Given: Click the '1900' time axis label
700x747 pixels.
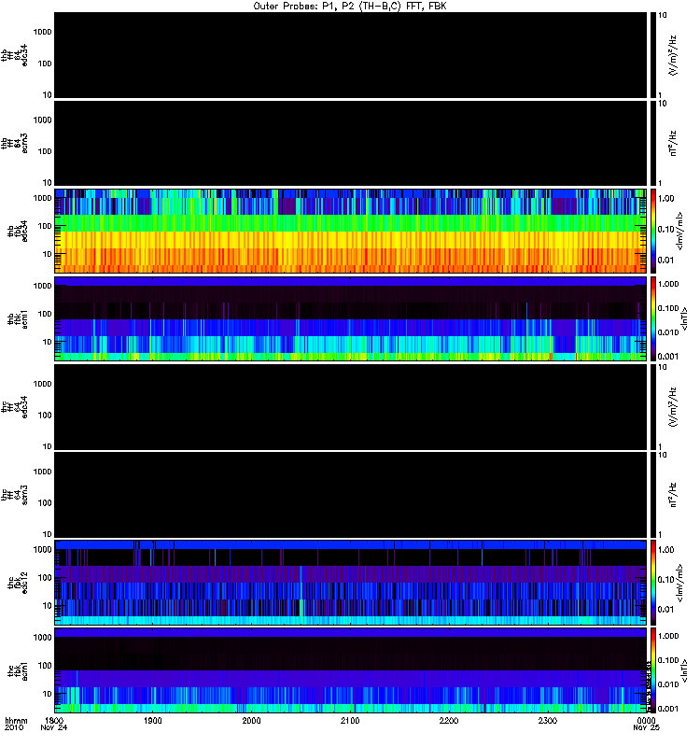Looking at the screenshot, I should (153, 721).
